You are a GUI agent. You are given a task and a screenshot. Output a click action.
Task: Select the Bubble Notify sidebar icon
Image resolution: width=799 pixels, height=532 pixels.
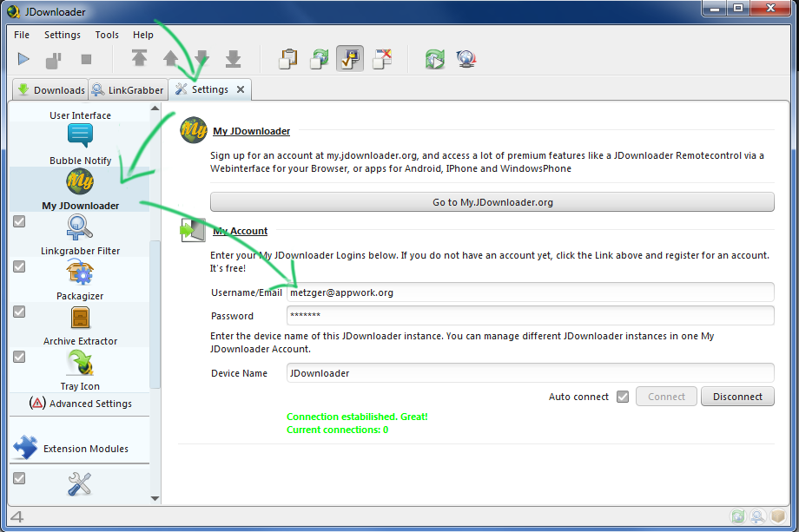click(x=80, y=135)
